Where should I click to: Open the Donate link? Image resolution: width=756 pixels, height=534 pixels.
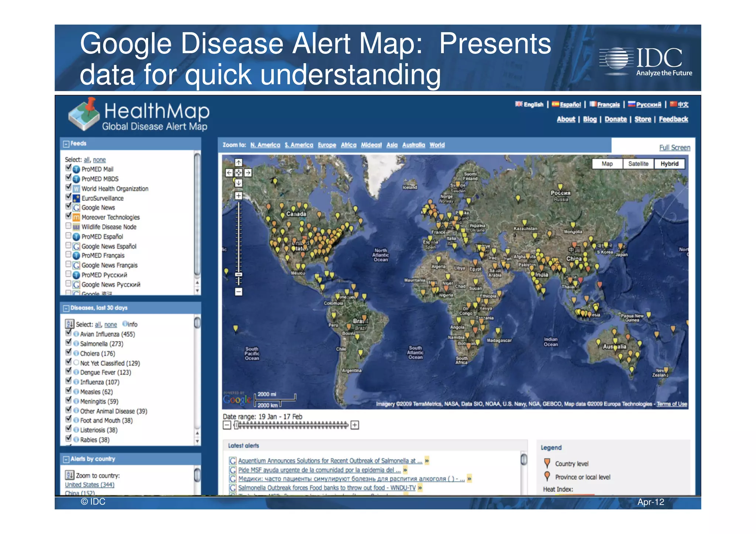point(615,119)
